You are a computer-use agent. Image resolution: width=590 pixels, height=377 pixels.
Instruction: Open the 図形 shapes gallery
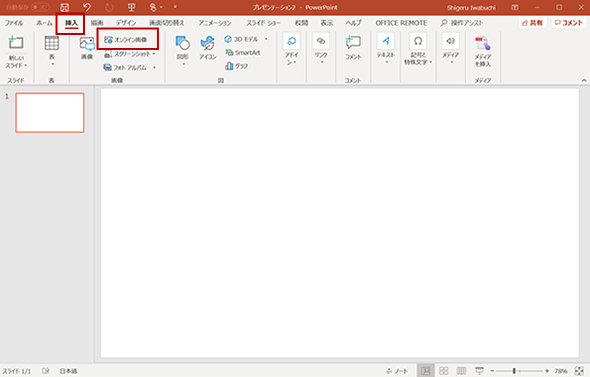click(183, 50)
